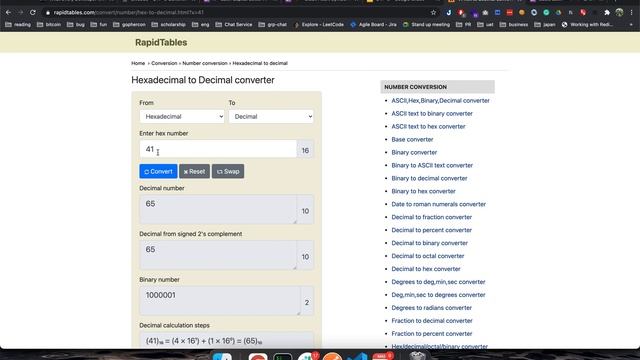Viewport: 640px width, 360px height.
Task: Open ASCII,Hex,Binary,Decimal converter link
Action: pos(440,100)
